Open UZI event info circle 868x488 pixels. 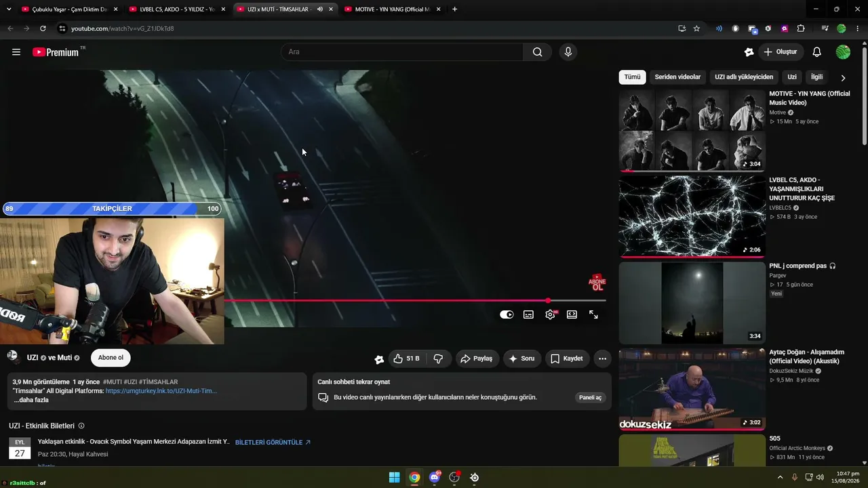point(81,426)
